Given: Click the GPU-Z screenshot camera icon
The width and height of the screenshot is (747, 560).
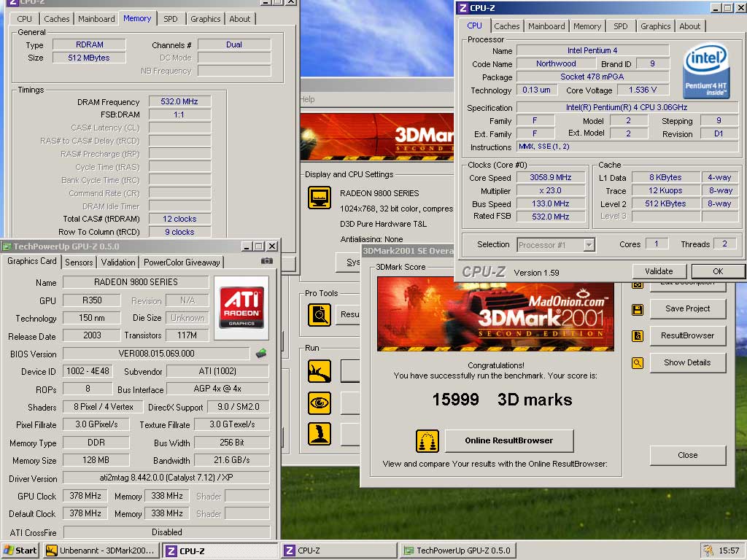Looking at the screenshot, I should (x=267, y=261).
